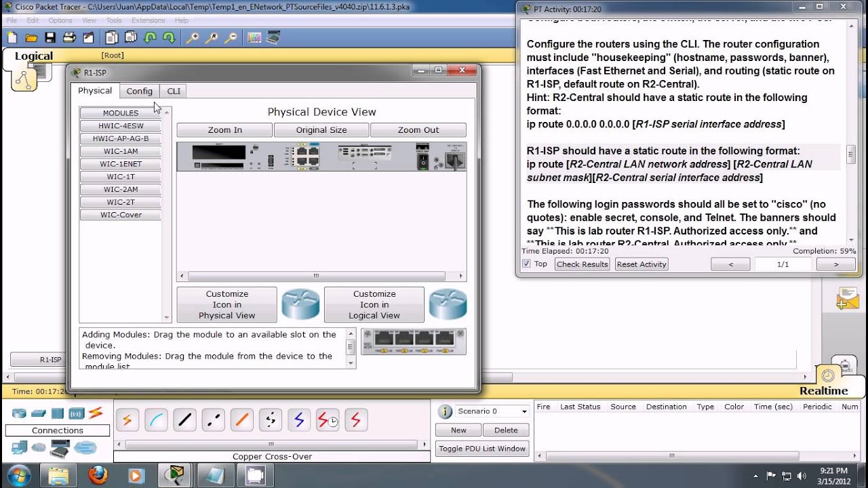Click the Print icon in the main toolbar
868x488 pixels.
68,38
